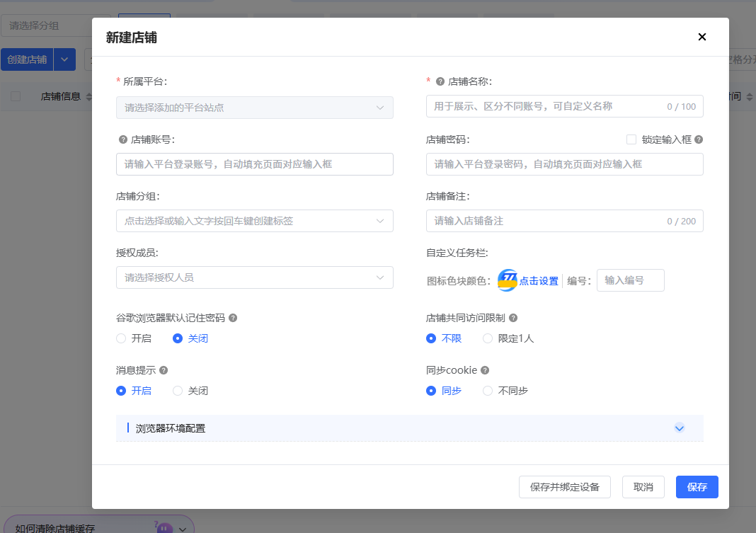Click help icon next to 店铺名称

tap(440, 81)
